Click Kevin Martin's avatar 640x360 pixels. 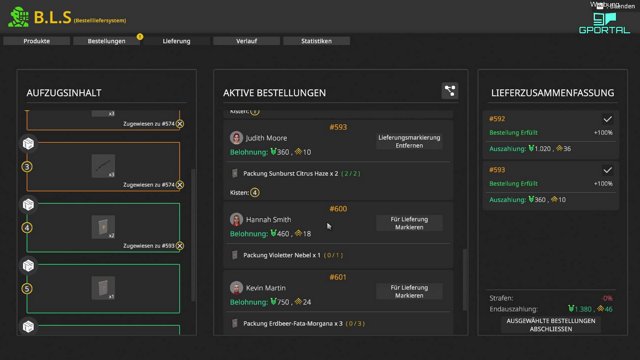click(236, 288)
